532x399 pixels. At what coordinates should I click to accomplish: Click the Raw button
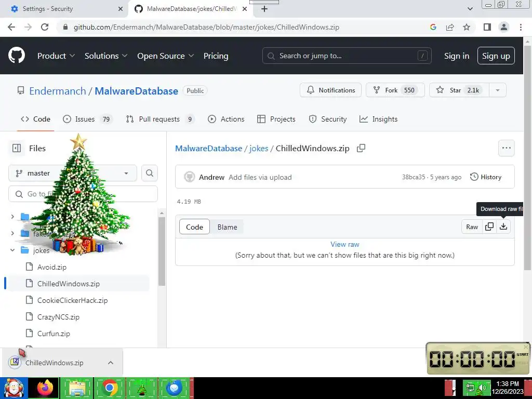click(x=472, y=227)
